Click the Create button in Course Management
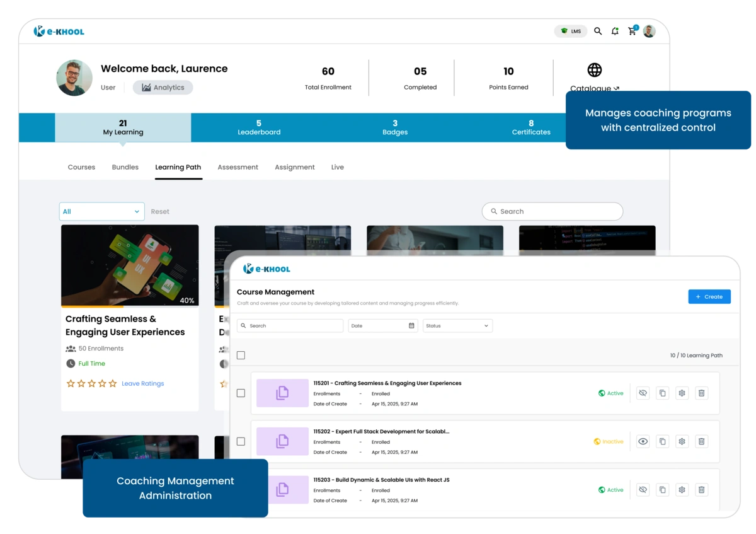The image size is (756, 534). click(x=709, y=296)
